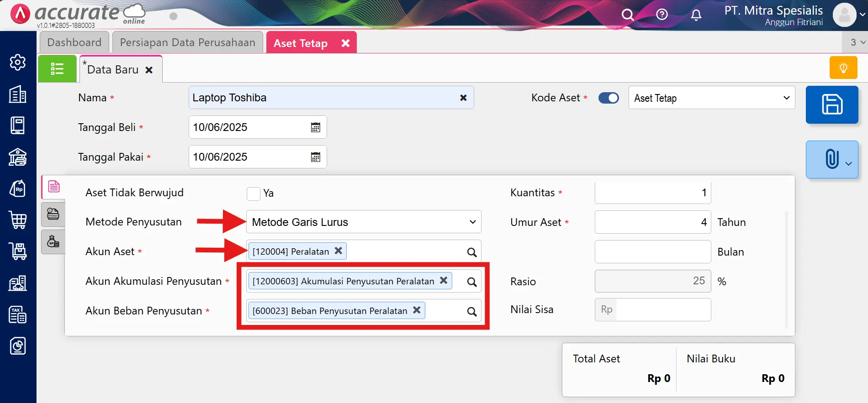The image size is (868, 403).
Task: Click the green list view icon
Action: point(57,69)
